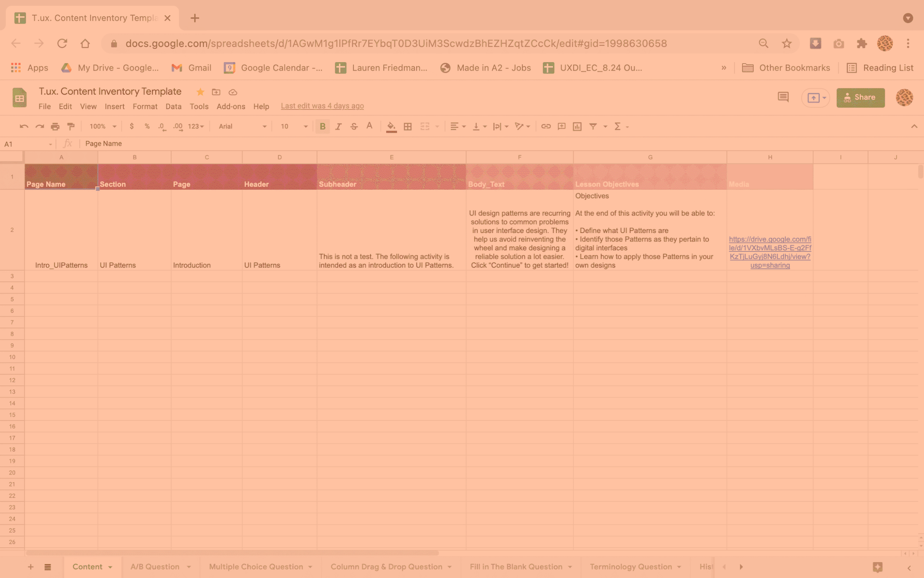This screenshot has width=924, height=578.
Task: Star the T.ux Content Inventory Template
Action: (x=200, y=92)
